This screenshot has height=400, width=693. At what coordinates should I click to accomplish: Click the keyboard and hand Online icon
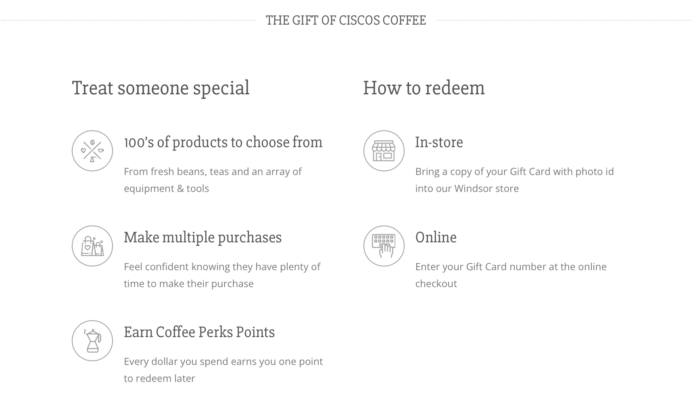point(383,246)
